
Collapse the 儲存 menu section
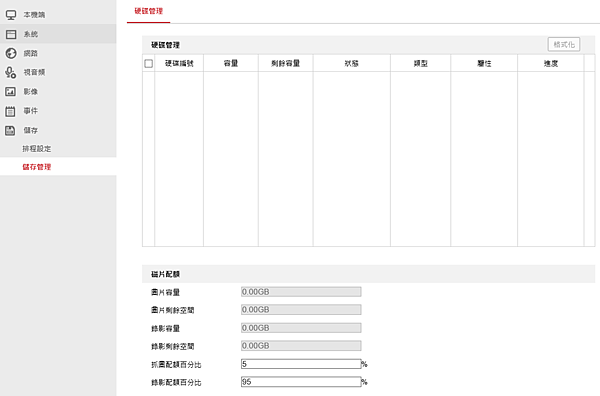click(x=58, y=130)
